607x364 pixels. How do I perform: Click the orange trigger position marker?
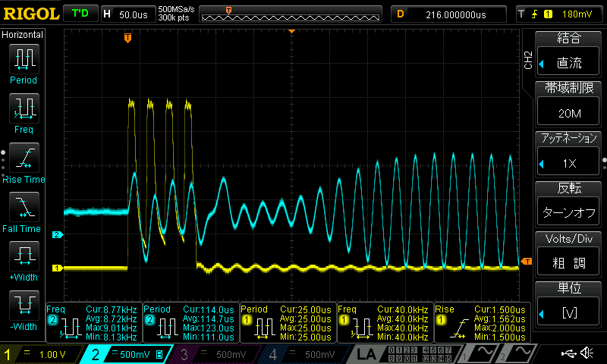click(127, 36)
